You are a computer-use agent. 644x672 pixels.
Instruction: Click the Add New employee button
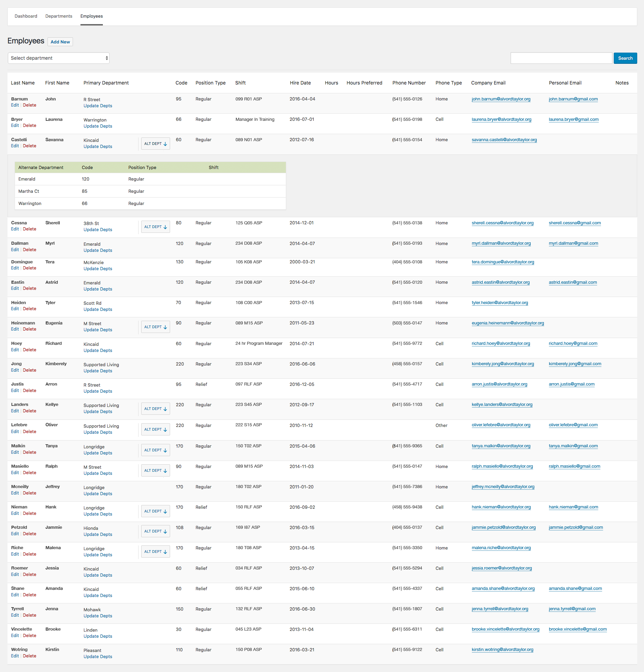(60, 42)
